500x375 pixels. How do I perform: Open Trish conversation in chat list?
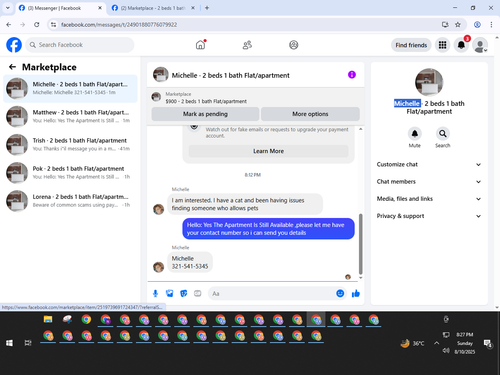click(x=70, y=144)
